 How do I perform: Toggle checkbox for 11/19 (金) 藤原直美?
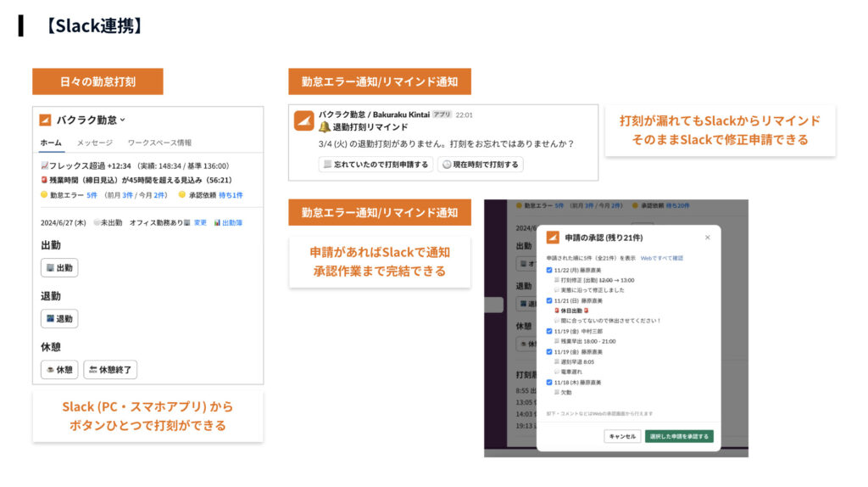click(x=549, y=351)
